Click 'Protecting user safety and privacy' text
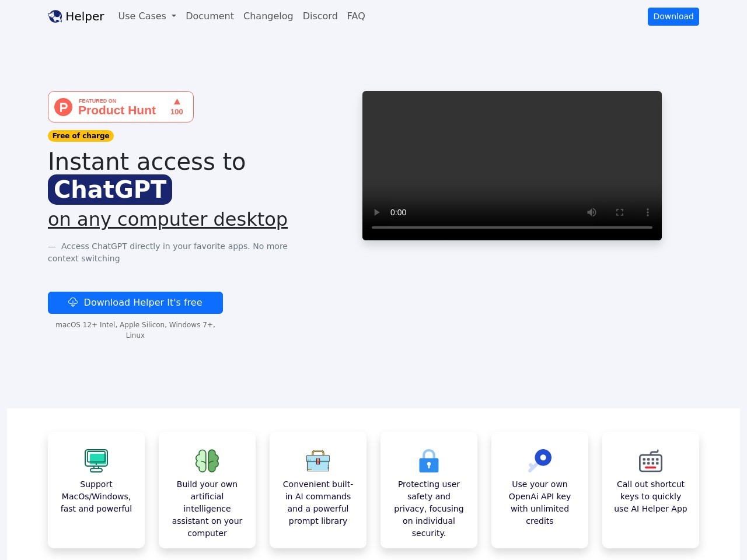This screenshot has width=747, height=560. (429, 509)
